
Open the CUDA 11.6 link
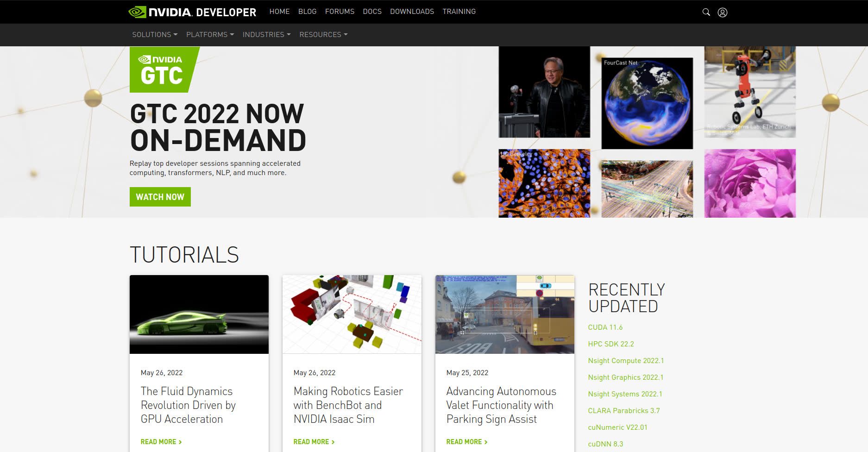pyautogui.click(x=605, y=327)
